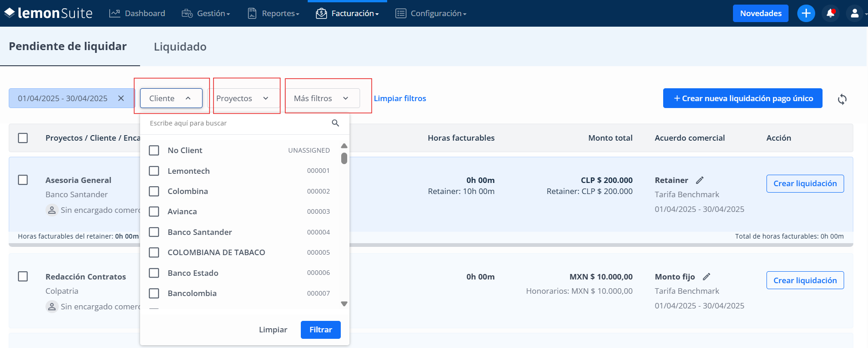Click Crear nueva liquidación pago único
The width and height of the screenshot is (868, 348).
click(x=743, y=98)
